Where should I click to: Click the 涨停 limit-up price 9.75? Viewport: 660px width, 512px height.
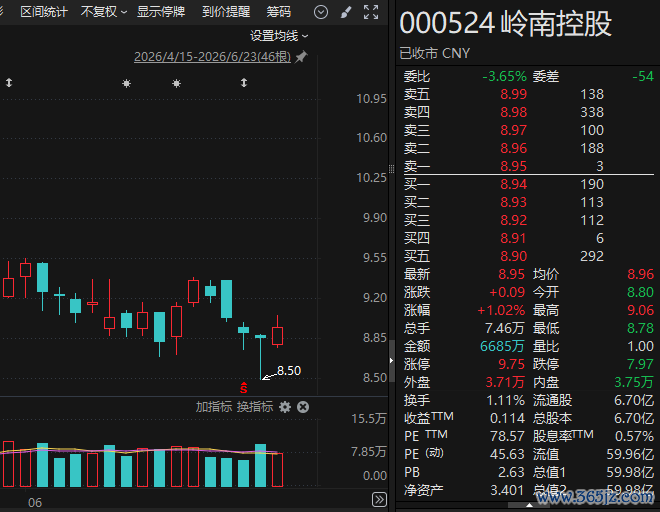point(511,364)
